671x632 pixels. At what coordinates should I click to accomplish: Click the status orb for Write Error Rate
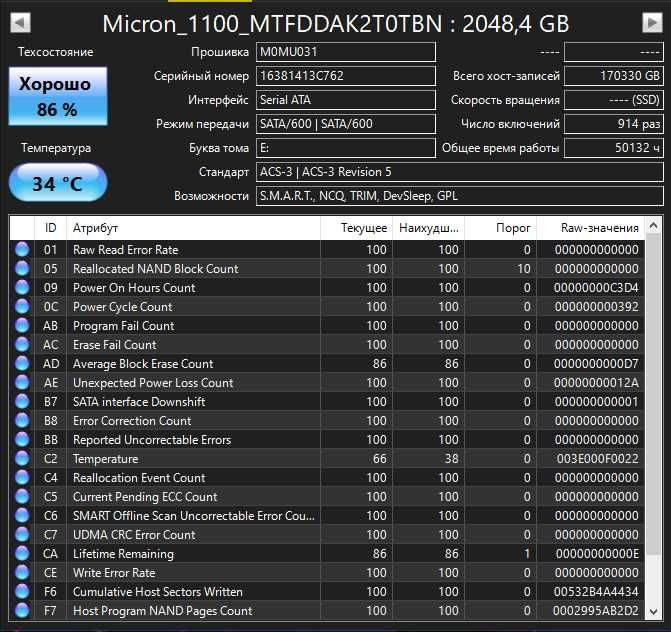[22, 573]
